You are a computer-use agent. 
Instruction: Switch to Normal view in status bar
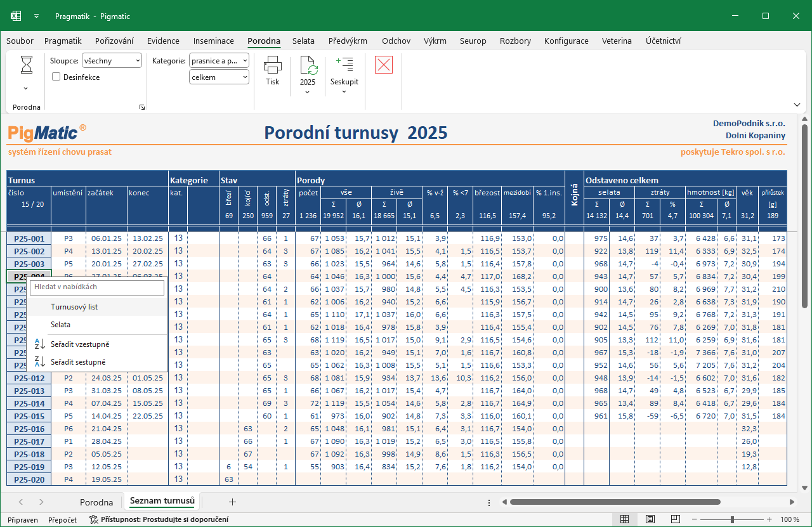(625, 519)
